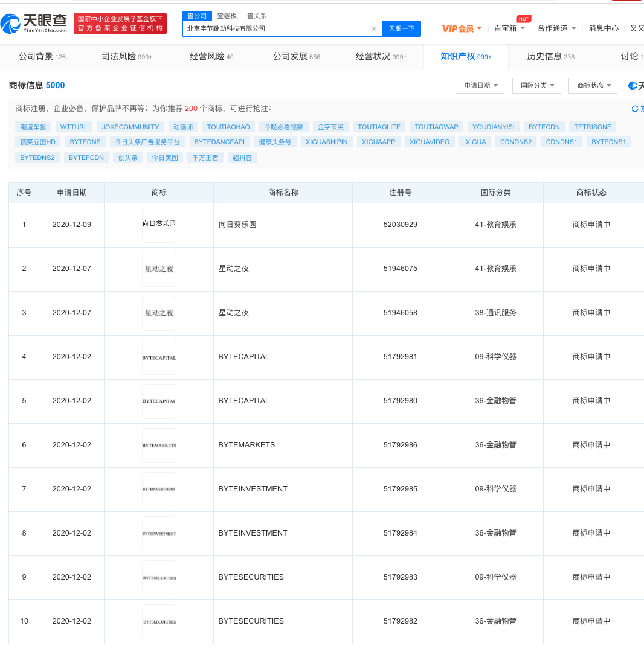
Task: Click the Tianyancha logo
Action: (x=34, y=24)
